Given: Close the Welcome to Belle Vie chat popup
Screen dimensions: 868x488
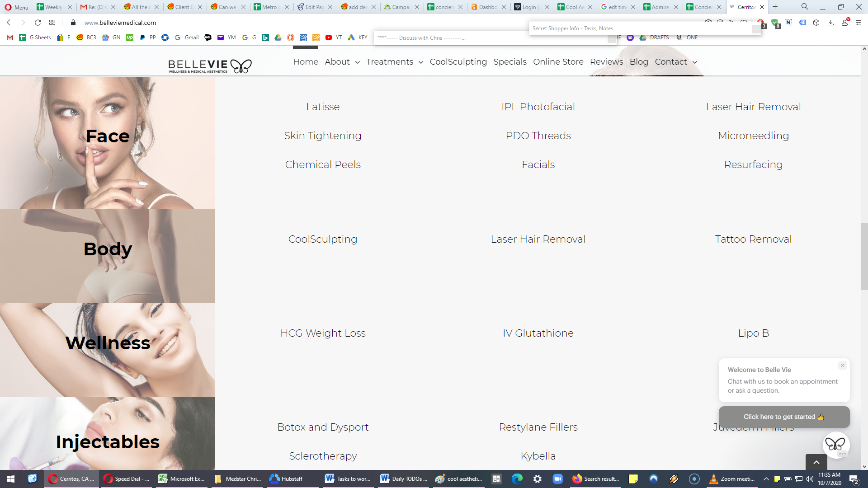Looking at the screenshot, I should (x=843, y=366).
